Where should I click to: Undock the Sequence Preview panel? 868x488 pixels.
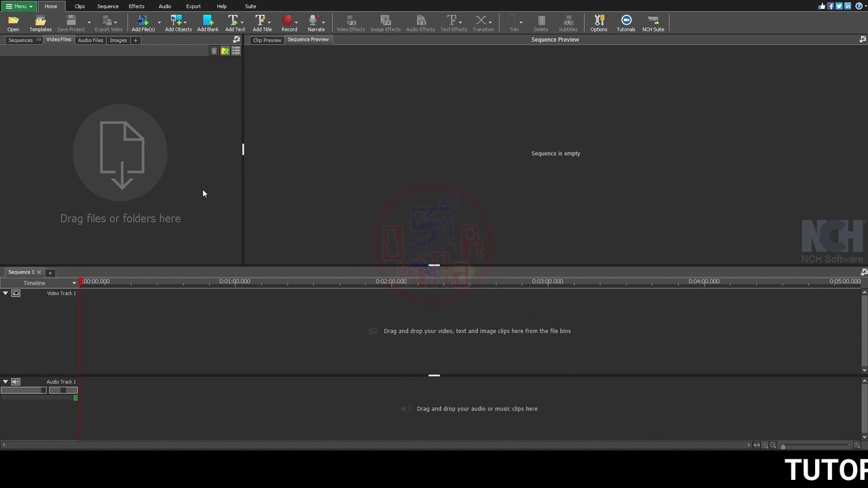pos(863,39)
